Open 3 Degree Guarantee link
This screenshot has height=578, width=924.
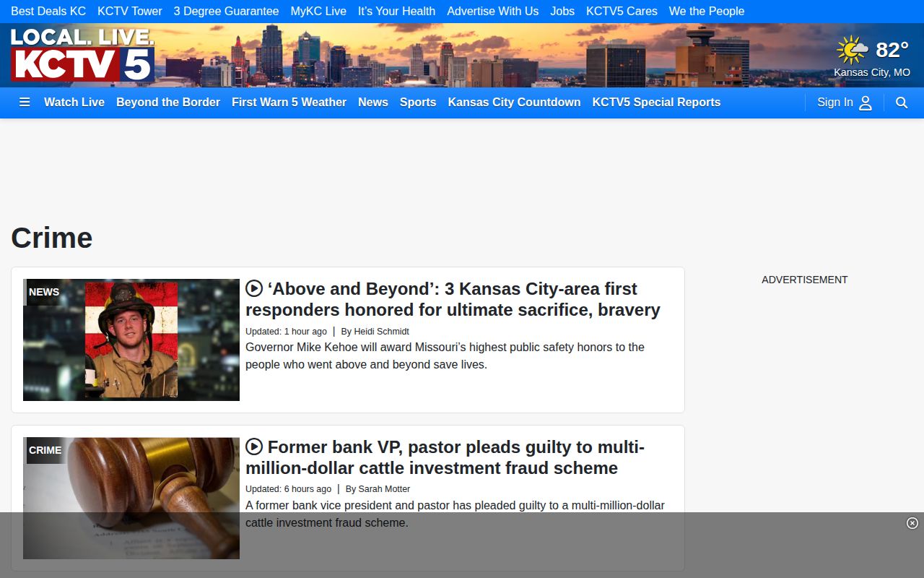(226, 12)
